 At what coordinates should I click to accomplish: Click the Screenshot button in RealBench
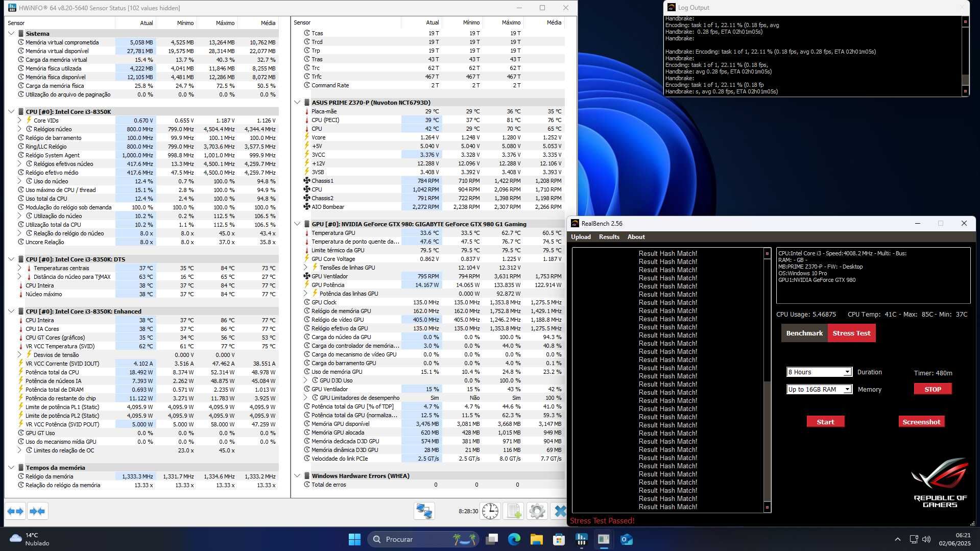click(921, 422)
